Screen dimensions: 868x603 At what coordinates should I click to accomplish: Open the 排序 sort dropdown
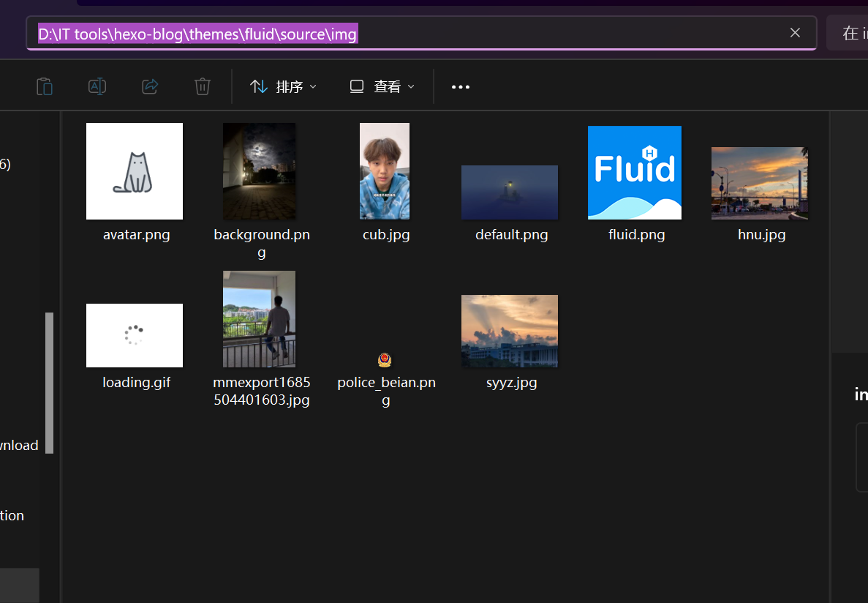point(283,87)
